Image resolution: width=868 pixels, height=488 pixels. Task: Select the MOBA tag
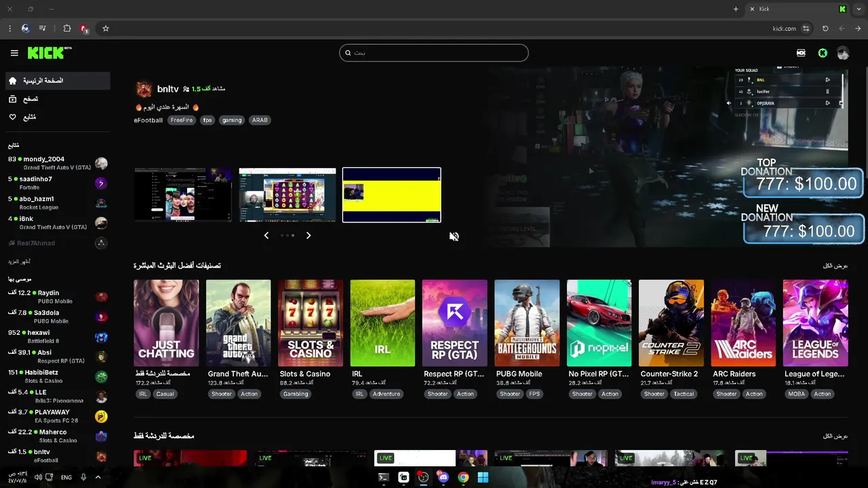tap(797, 394)
